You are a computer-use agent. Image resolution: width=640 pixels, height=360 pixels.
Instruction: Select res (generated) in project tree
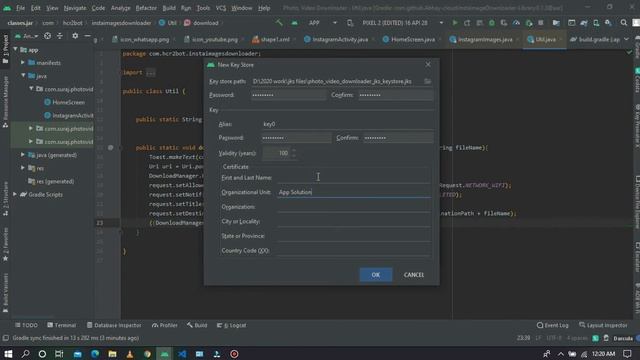click(51, 181)
